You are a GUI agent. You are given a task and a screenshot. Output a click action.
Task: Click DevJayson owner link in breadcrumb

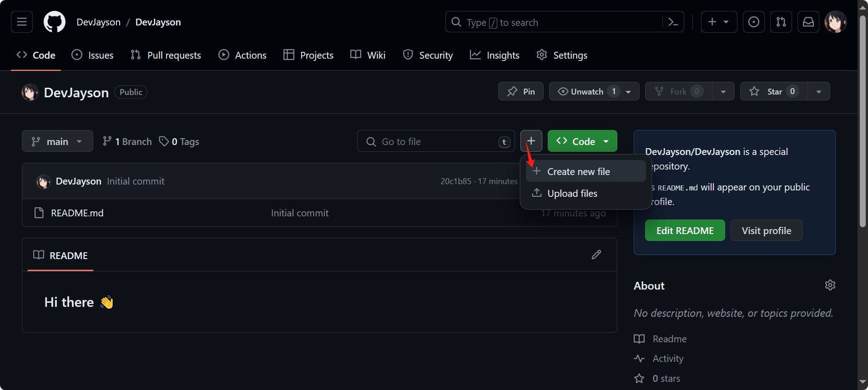[99, 22]
